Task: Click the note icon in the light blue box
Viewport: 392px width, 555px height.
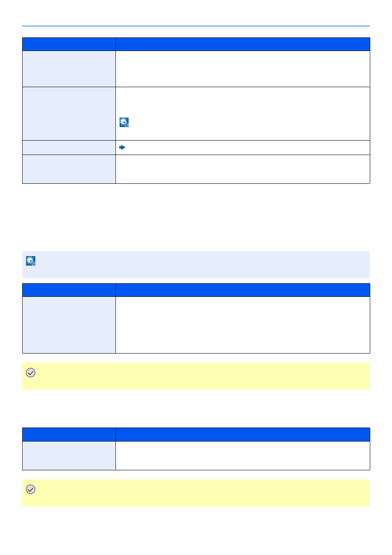Action: 31,261
